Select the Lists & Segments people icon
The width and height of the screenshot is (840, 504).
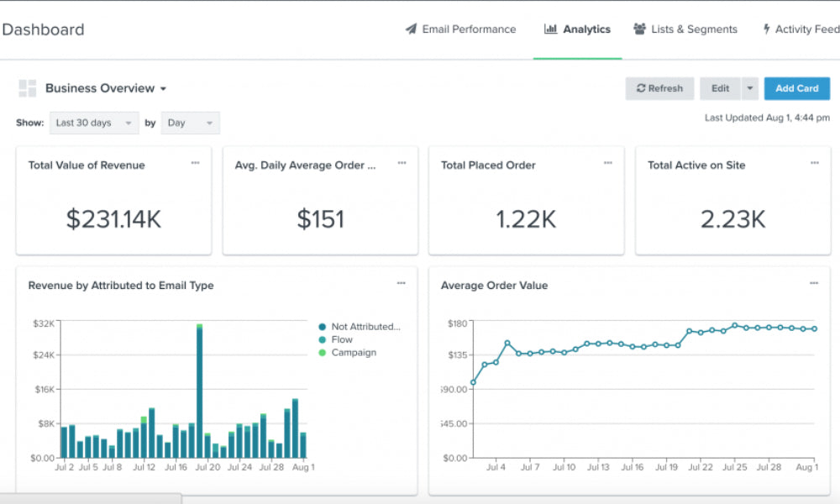pos(639,29)
